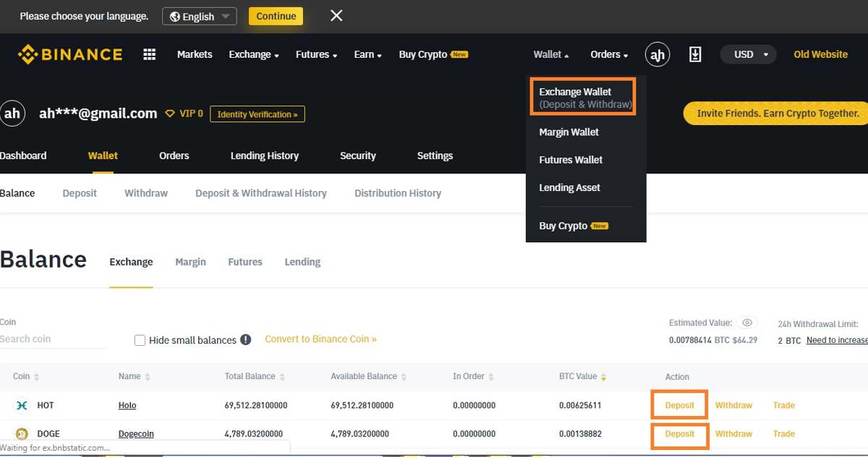Click the small balances info icon
The width and height of the screenshot is (868, 458).
click(246, 339)
